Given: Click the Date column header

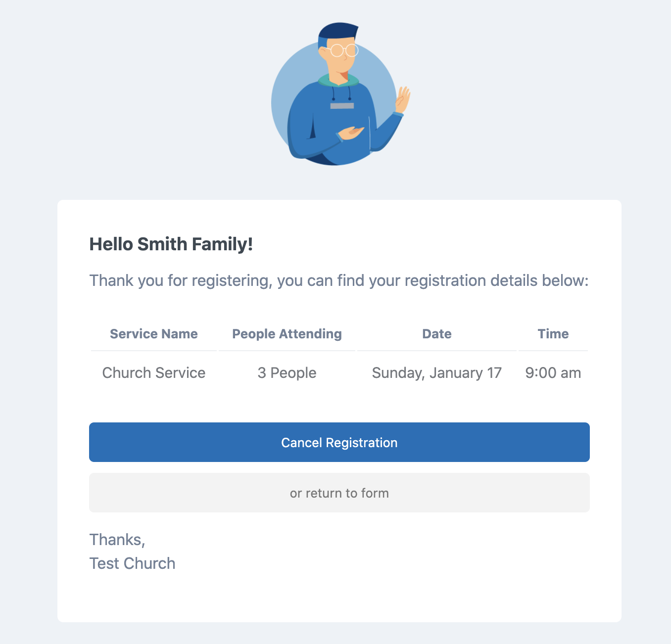Looking at the screenshot, I should point(437,334).
